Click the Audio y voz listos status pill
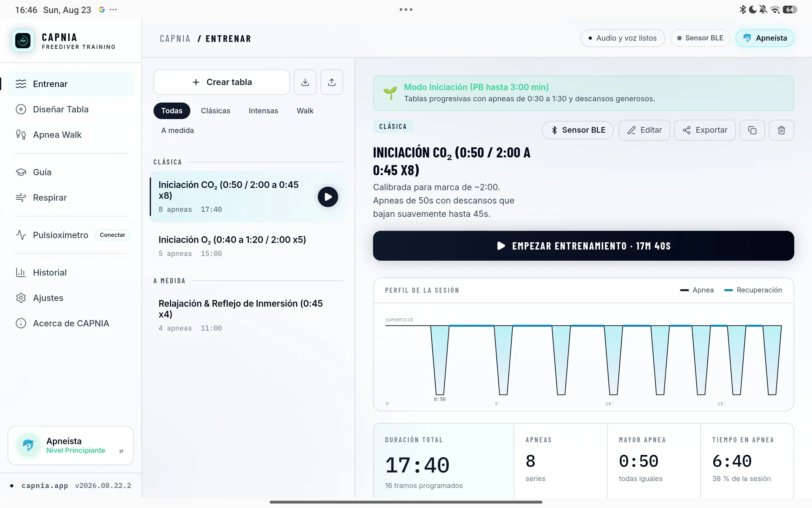Image resolution: width=812 pixels, height=508 pixels. click(622, 38)
